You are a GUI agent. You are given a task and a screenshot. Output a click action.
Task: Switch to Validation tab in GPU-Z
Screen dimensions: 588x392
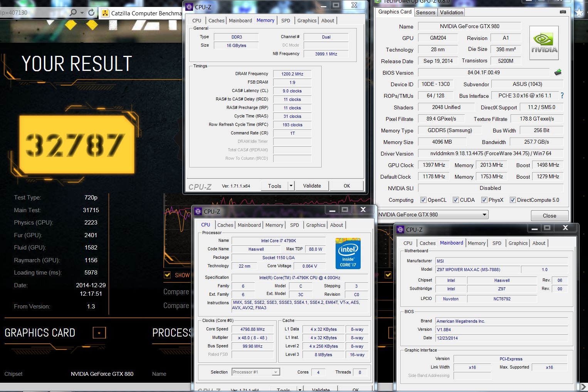pyautogui.click(x=451, y=12)
